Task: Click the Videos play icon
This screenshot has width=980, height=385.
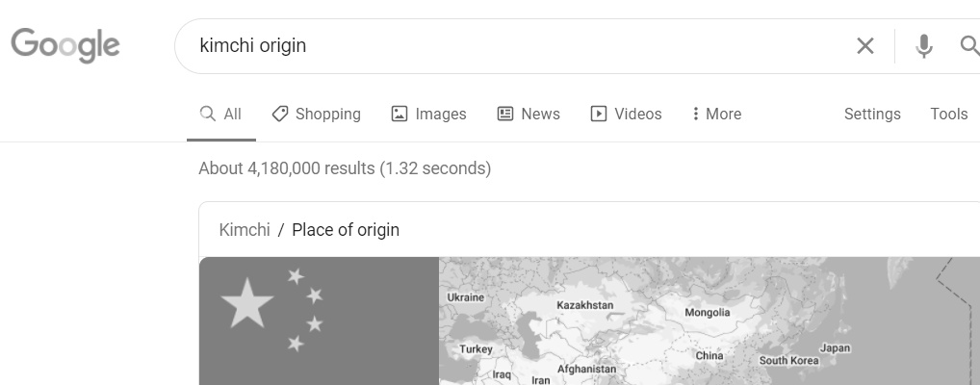Action: 599,114
